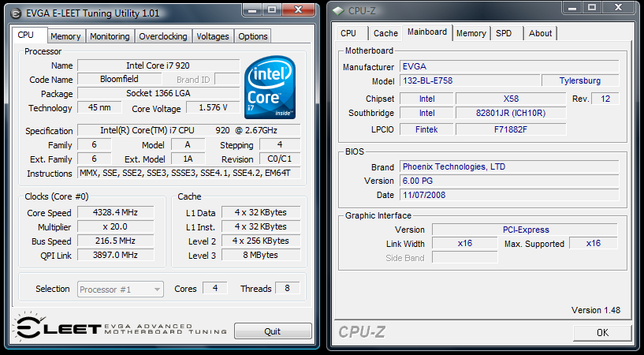Select the Mainboard tab in CPU-Z
Image resolution: width=644 pixels, height=355 pixels.
point(427,32)
